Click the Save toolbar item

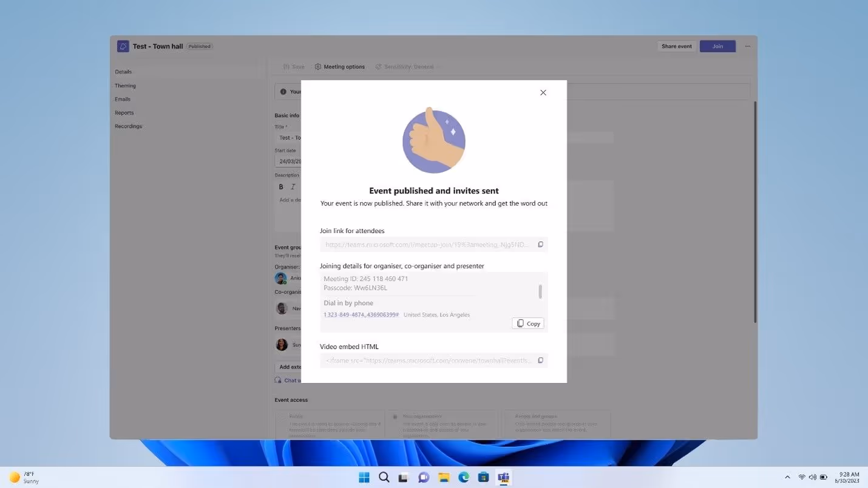click(x=294, y=67)
